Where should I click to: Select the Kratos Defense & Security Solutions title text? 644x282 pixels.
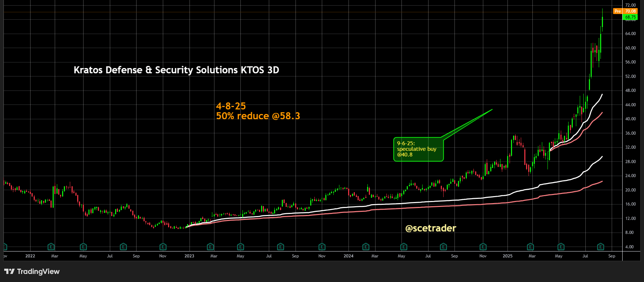point(176,70)
